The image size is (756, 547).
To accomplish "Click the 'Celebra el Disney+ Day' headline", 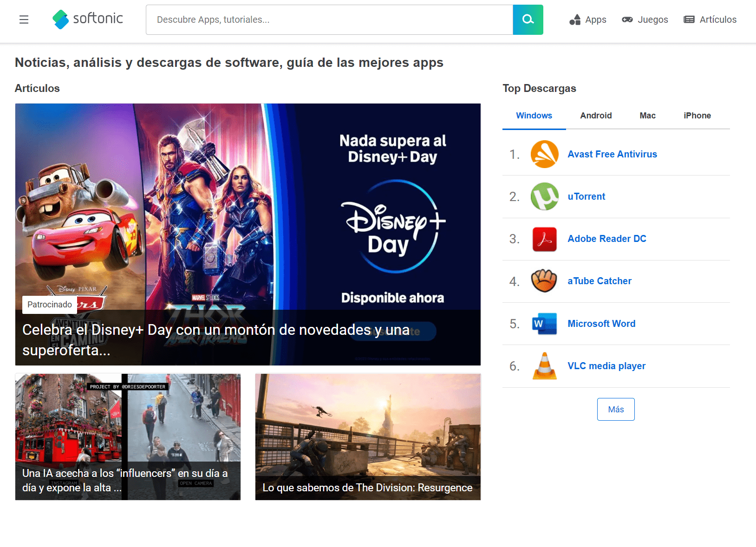I will tap(216, 339).
